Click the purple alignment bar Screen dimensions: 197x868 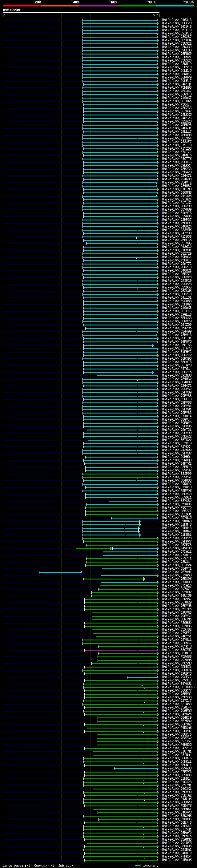coord(121,650)
